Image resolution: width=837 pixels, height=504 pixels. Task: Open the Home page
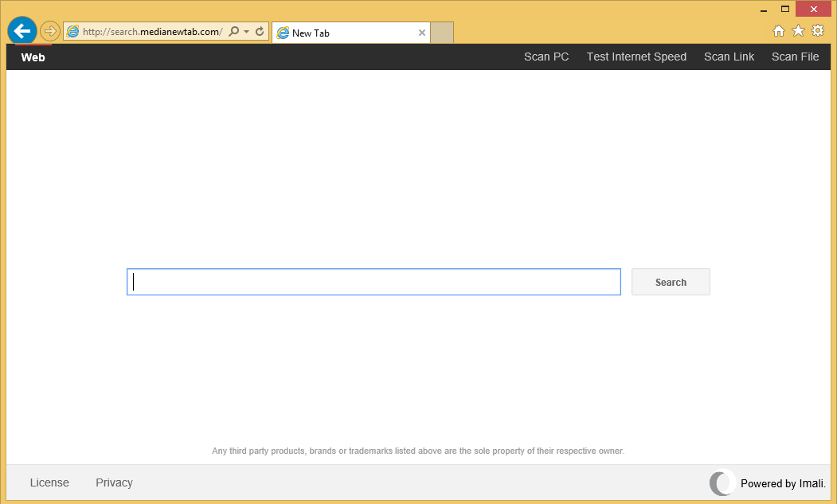click(x=778, y=30)
